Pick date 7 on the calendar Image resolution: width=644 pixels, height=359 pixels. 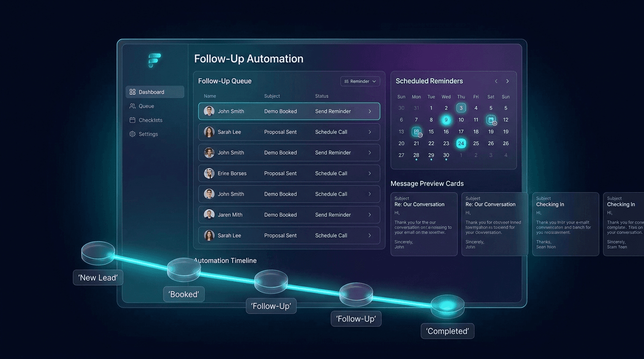coord(416,120)
